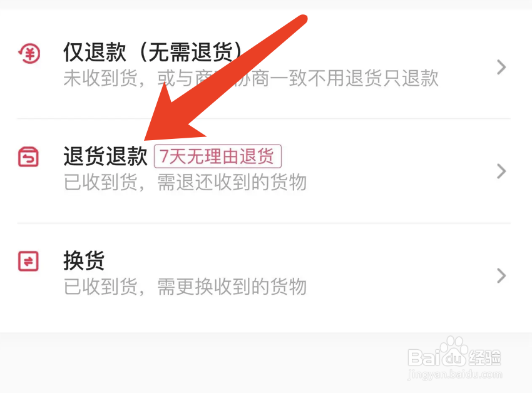Tap the 7天无理由退货 tag

click(218, 156)
